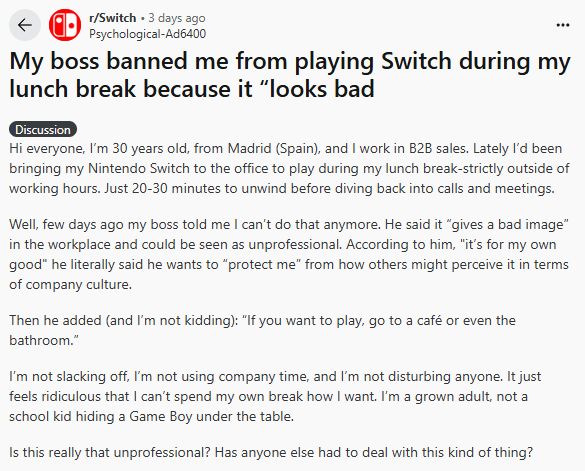Click the post title about boss banning Switch

(290, 75)
